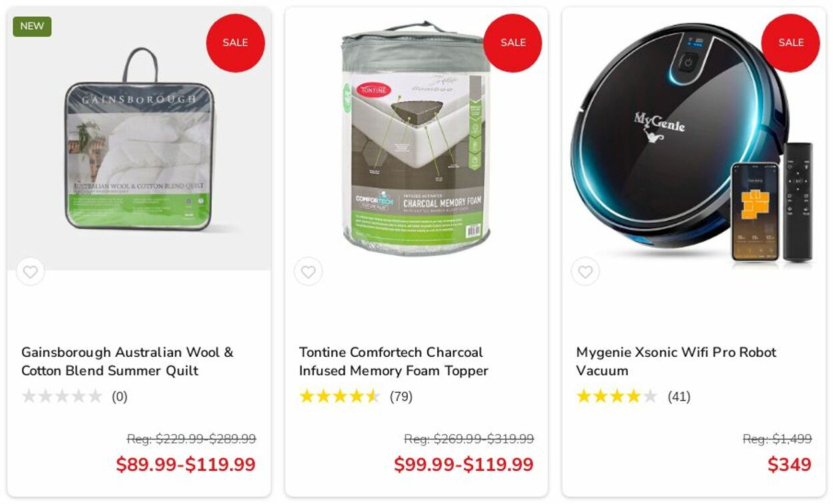This screenshot has height=504, width=833.
Task: Click the SALE badge on Mygenie vacuum
Action: 790,43
